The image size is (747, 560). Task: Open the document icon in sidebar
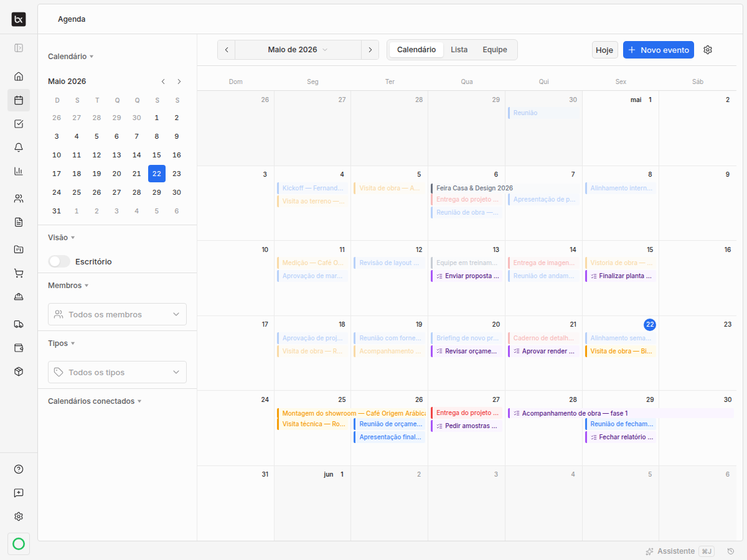(x=19, y=222)
